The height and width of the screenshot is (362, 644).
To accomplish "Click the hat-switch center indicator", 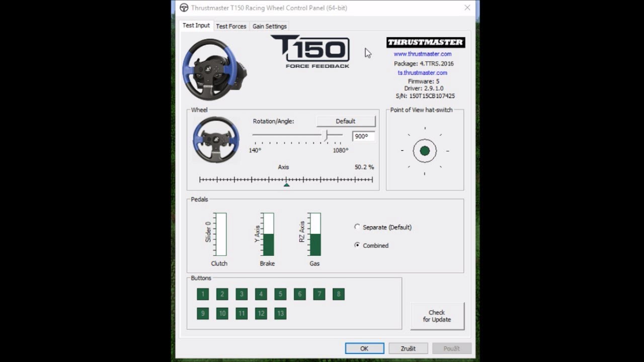I will point(425,150).
